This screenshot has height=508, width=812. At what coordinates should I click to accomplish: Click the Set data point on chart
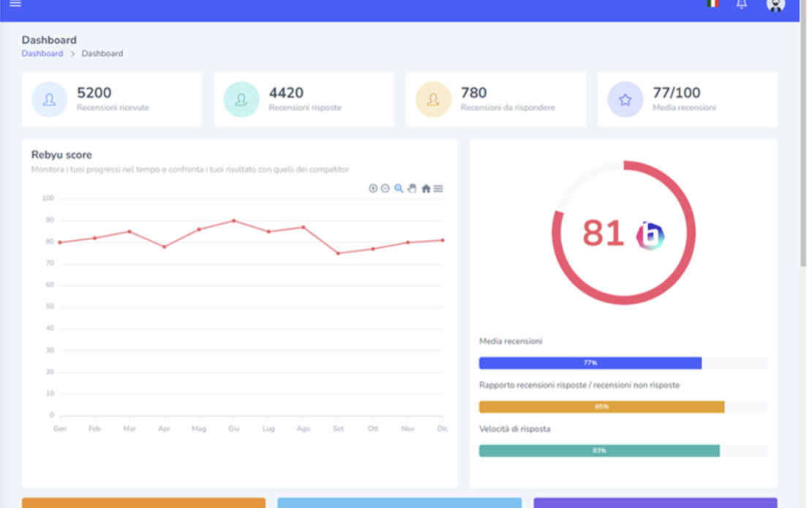(338, 253)
